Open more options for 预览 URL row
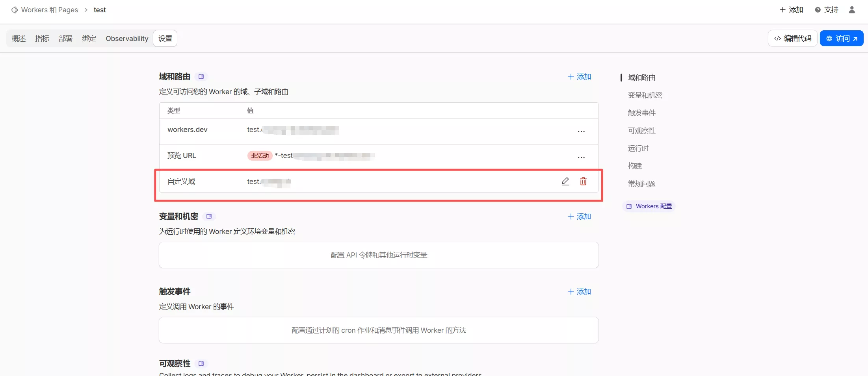This screenshot has height=376, width=868. [x=581, y=157]
